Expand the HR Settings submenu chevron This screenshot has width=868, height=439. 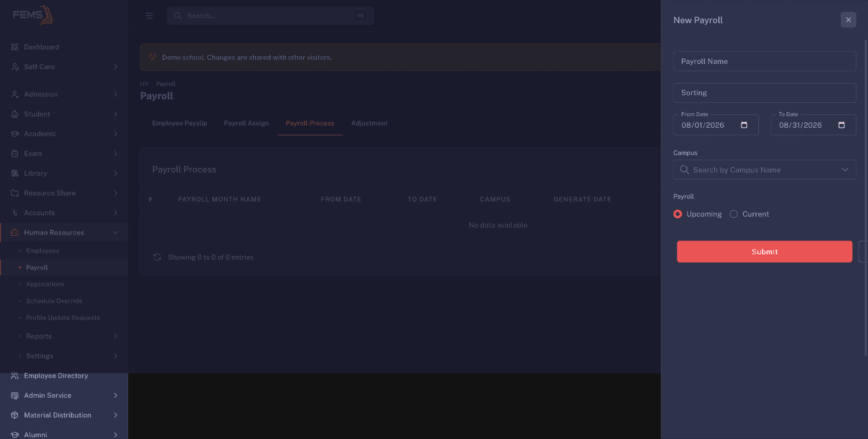pyautogui.click(x=115, y=356)
